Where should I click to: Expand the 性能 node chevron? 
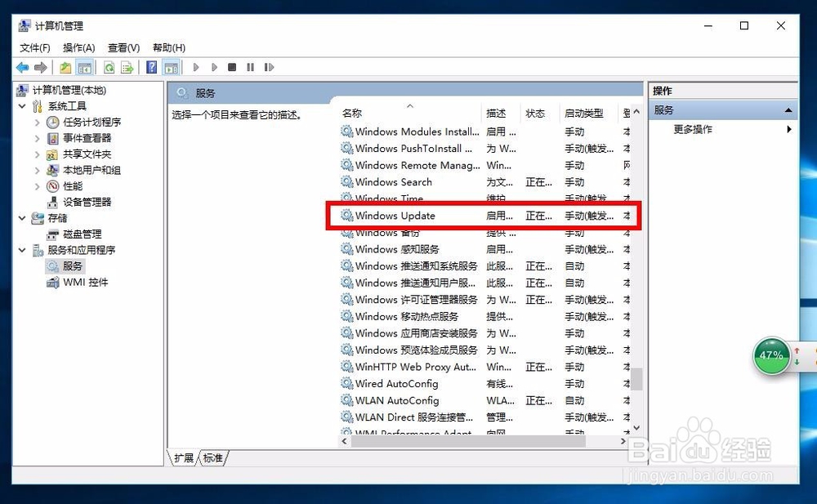click(37, 186)
